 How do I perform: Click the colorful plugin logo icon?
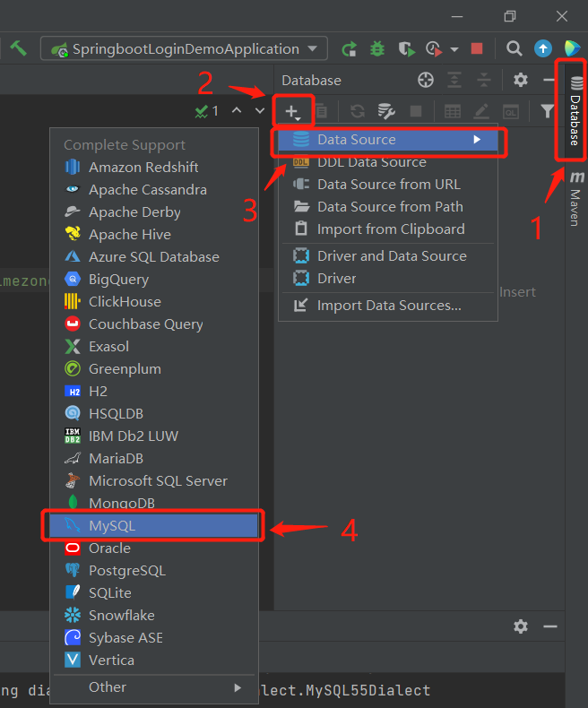572,48
